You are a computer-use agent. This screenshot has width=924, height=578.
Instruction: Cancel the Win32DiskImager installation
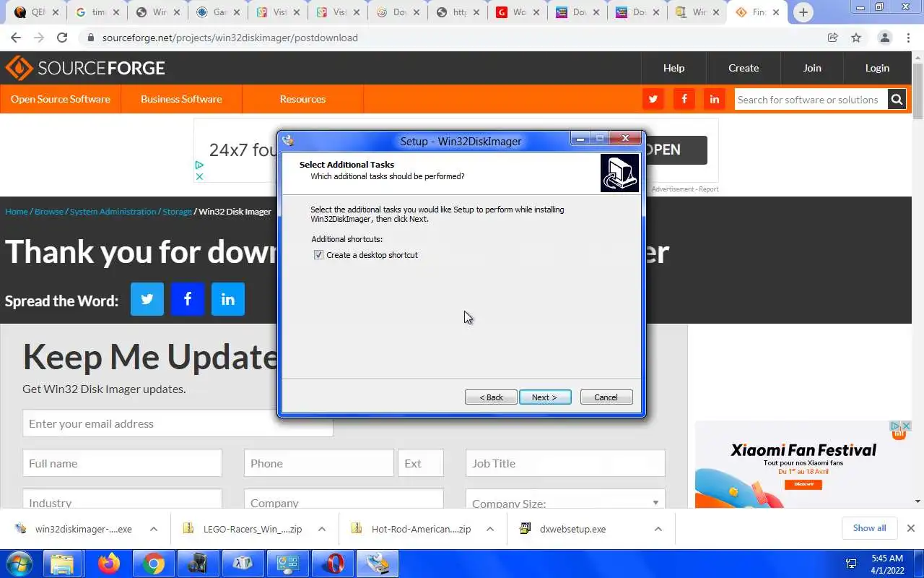click(606, 397)
